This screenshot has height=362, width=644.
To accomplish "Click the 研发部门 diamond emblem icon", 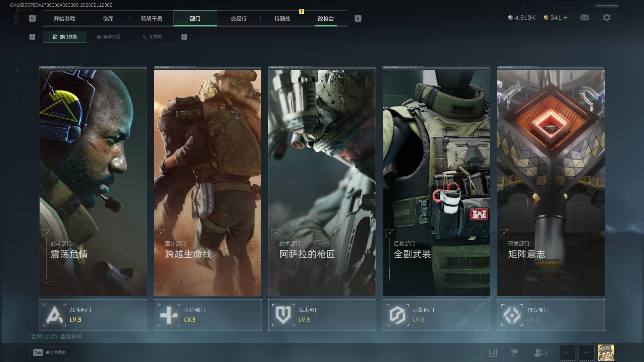I will [x=512, y=315].
